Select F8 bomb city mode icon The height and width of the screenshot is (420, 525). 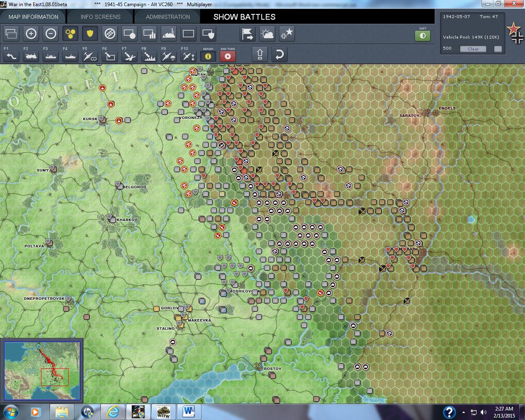149,56
